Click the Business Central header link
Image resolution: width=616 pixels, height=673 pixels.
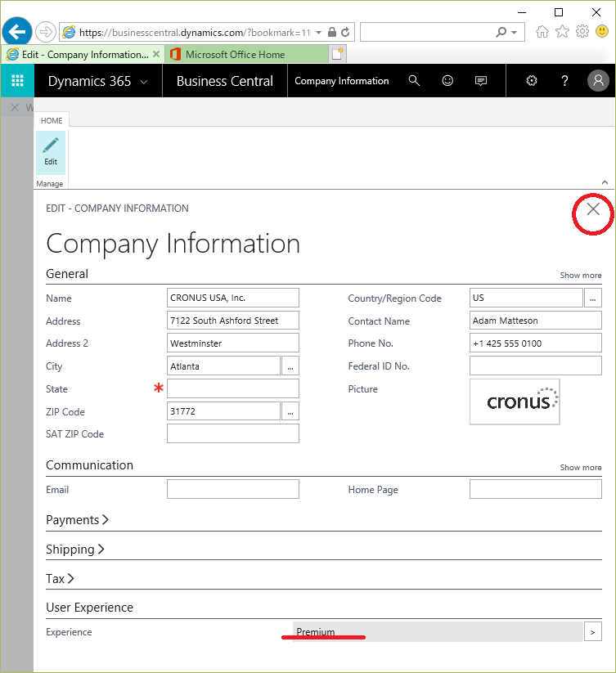pos(224,81)
